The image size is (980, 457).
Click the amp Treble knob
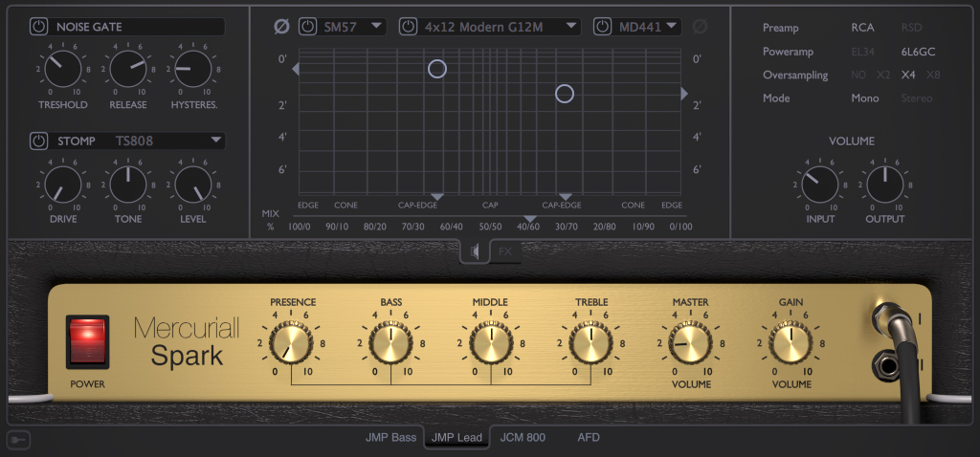click(591, 342)
